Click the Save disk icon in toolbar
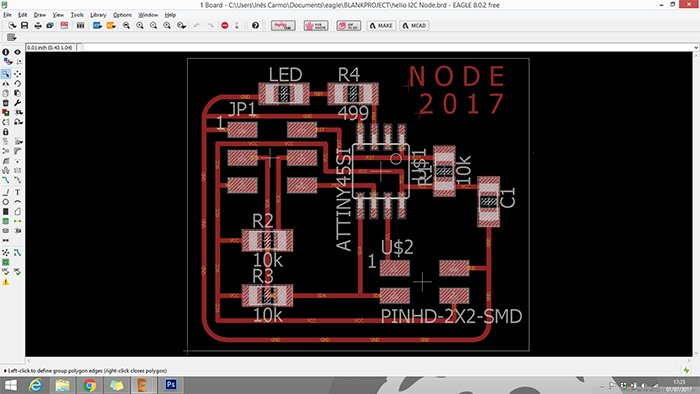This screenshot has width=700, height=394. pyautogui.click(x=25, y=25)
